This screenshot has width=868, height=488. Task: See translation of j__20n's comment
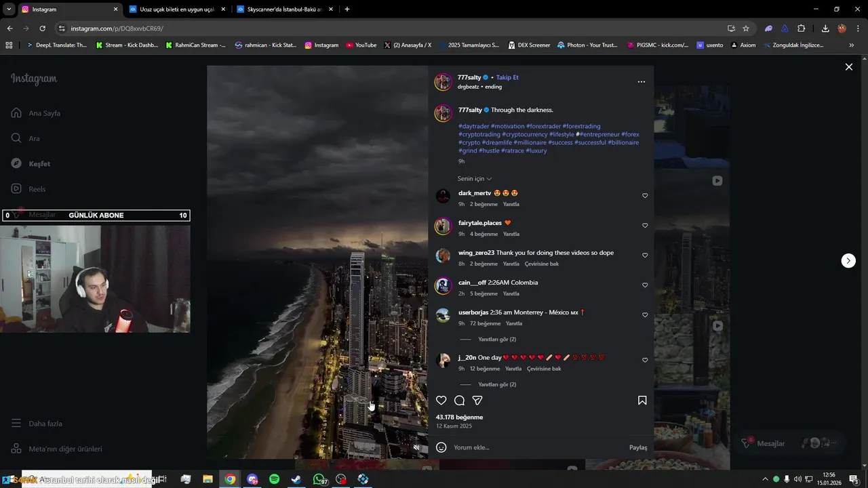(544, 369)
